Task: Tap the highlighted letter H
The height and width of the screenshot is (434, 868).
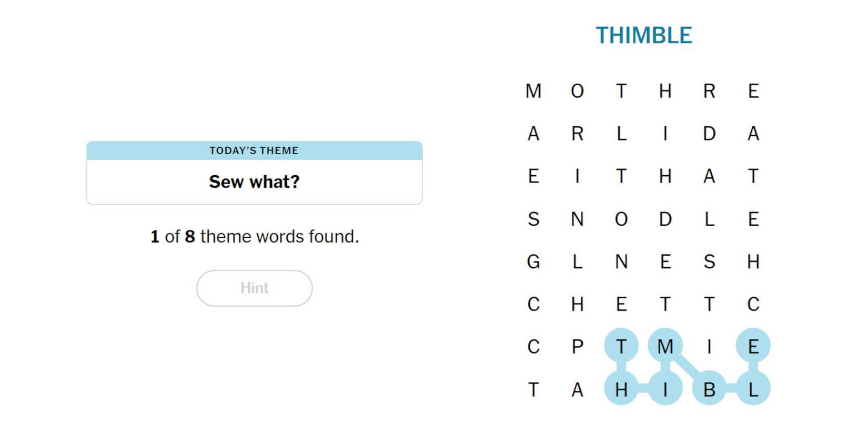Action: pos(621,389)
